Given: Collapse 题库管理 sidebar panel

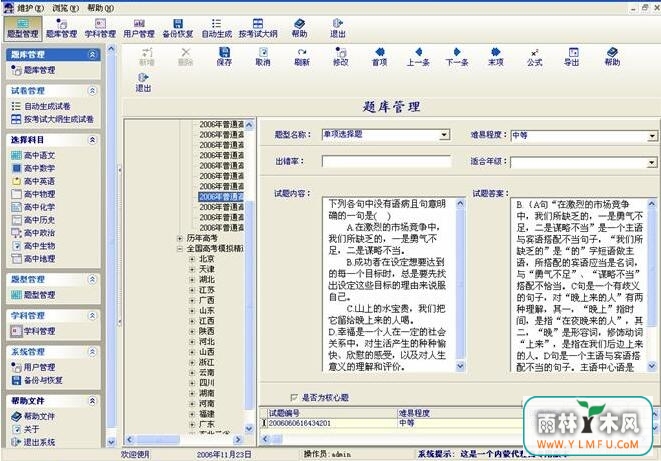Looking at the screenshot, I should click(92, 54).
